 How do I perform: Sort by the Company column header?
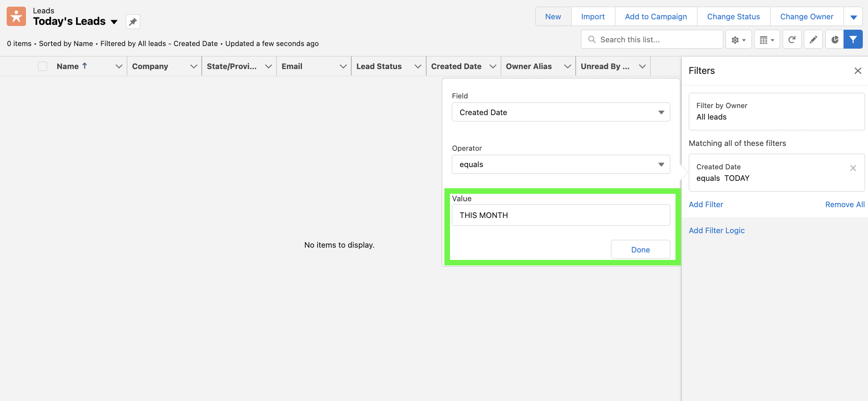click(150, 66)
